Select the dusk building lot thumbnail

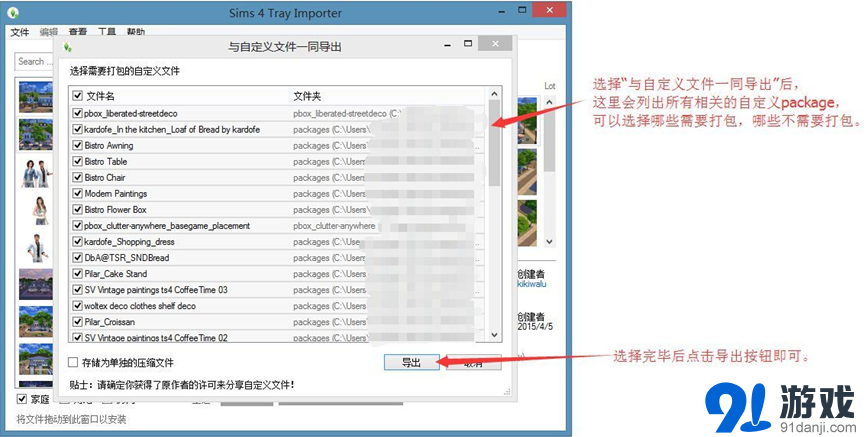click(x=36, y=285)
